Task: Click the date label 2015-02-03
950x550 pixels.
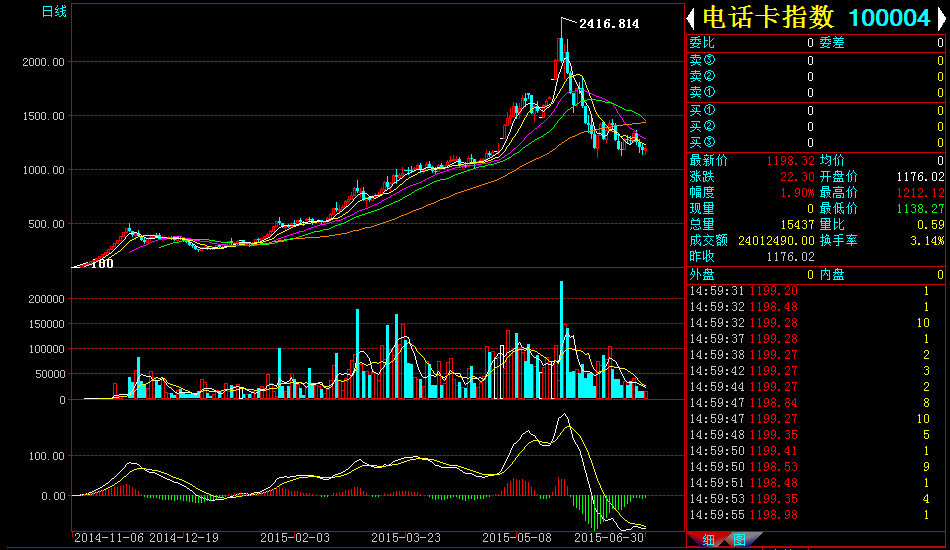Action: [295, 538]
